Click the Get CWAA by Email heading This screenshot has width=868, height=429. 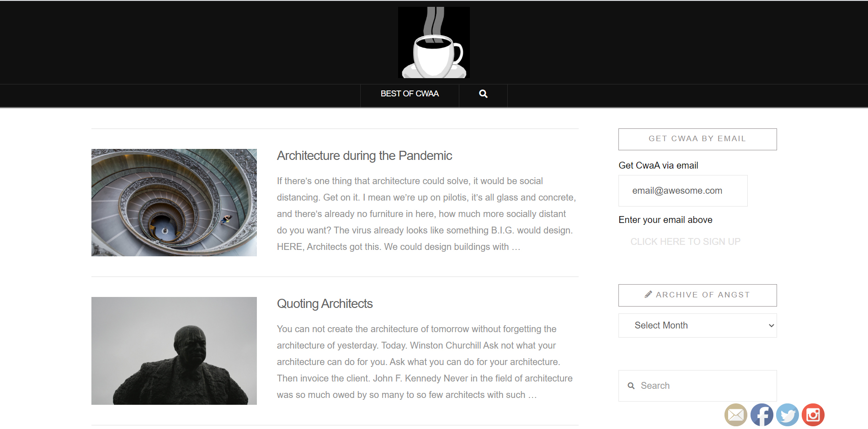(x=697, y=139)
